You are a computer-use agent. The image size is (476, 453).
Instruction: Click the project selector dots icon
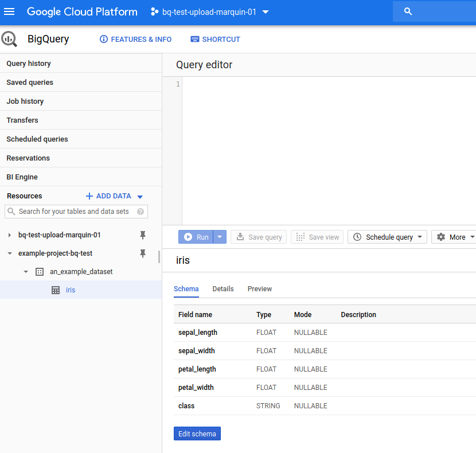coord(154,12)
